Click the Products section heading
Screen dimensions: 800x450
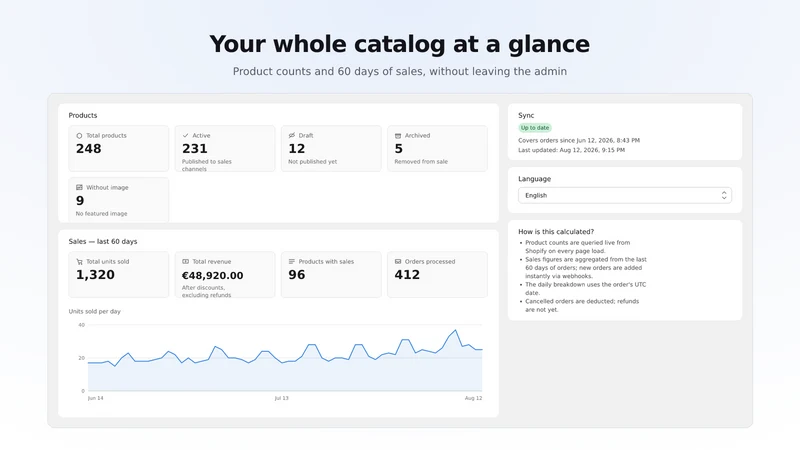pos(83,115)
